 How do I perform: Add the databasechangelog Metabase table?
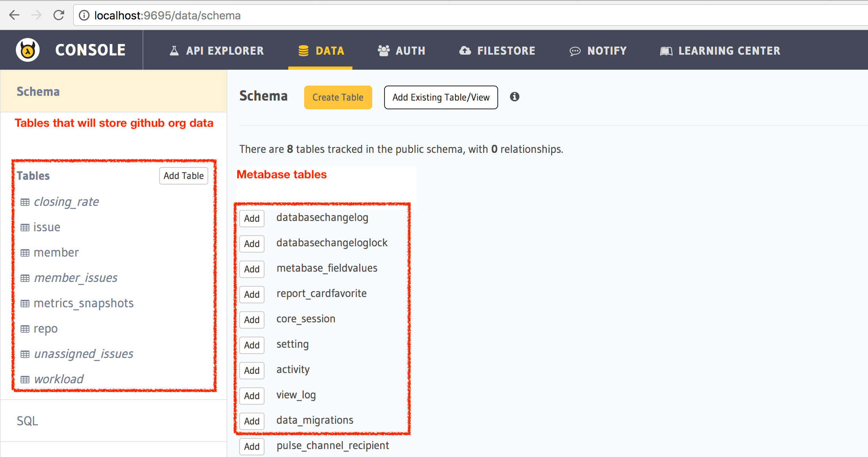point(251,218)
